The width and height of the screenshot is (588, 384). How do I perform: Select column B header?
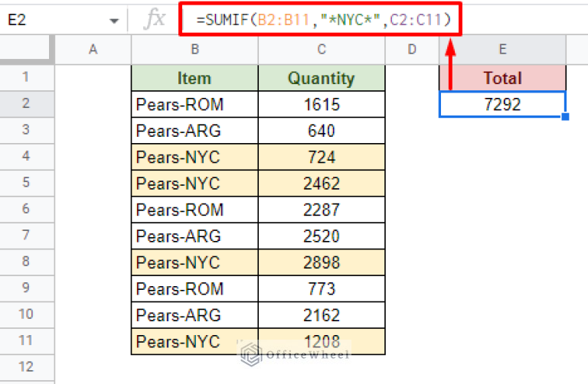[194, 50]
